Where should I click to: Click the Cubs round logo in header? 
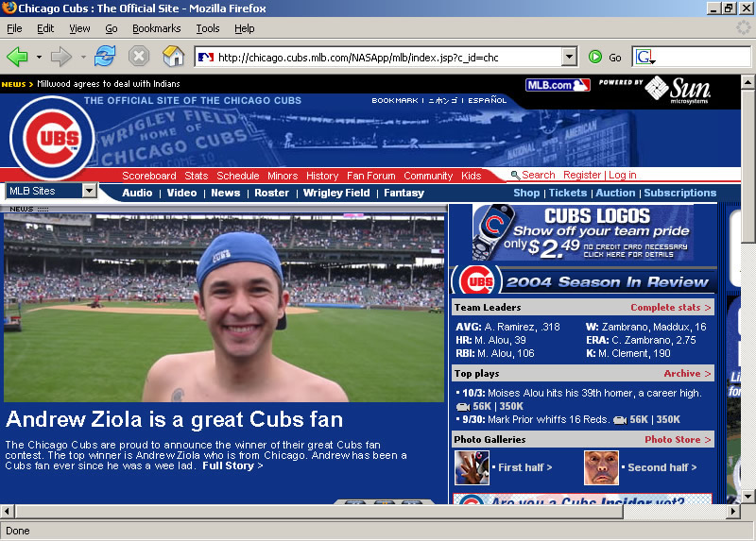(52, 138)
